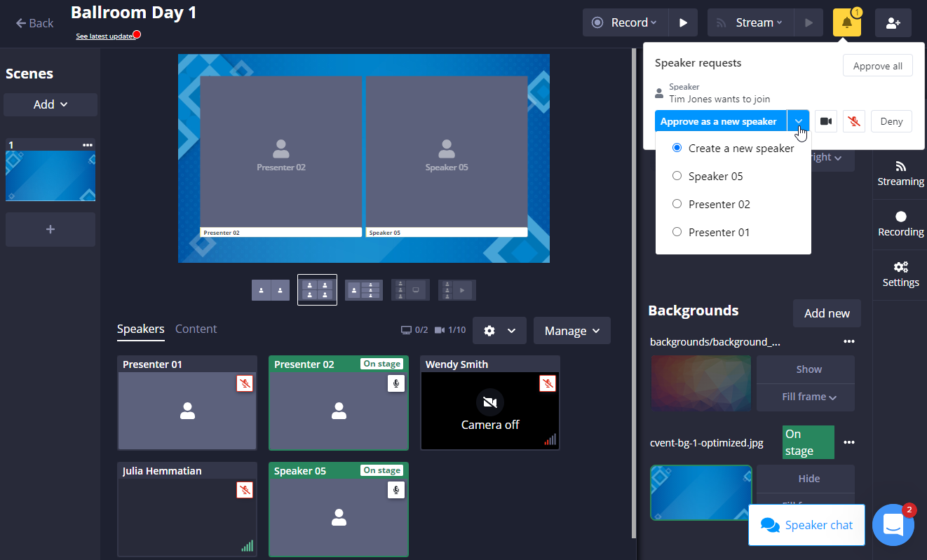Select the blue cvent background thumbnail
Viewport: 927px width, 560px height.
point(701,493)
